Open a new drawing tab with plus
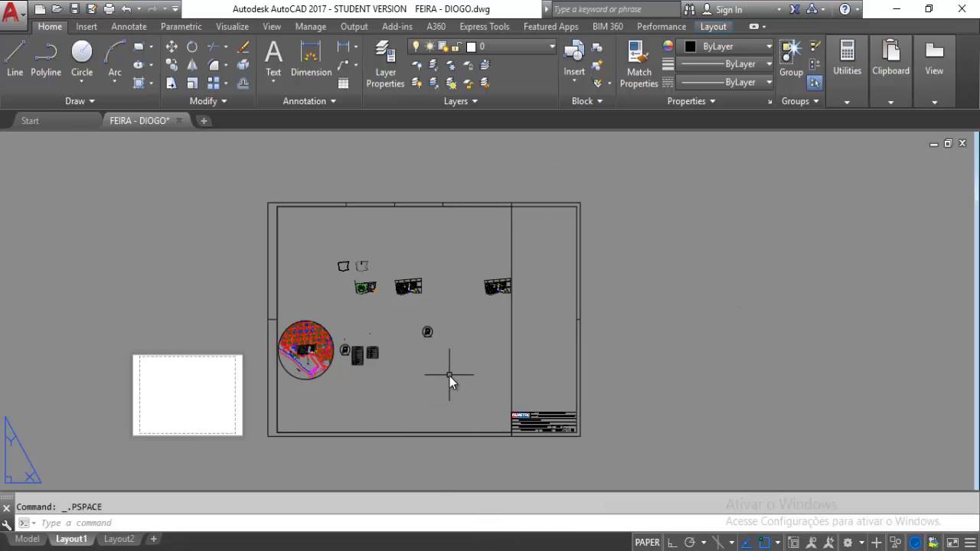Screen dimensions: 980x551 click(204, 121)
